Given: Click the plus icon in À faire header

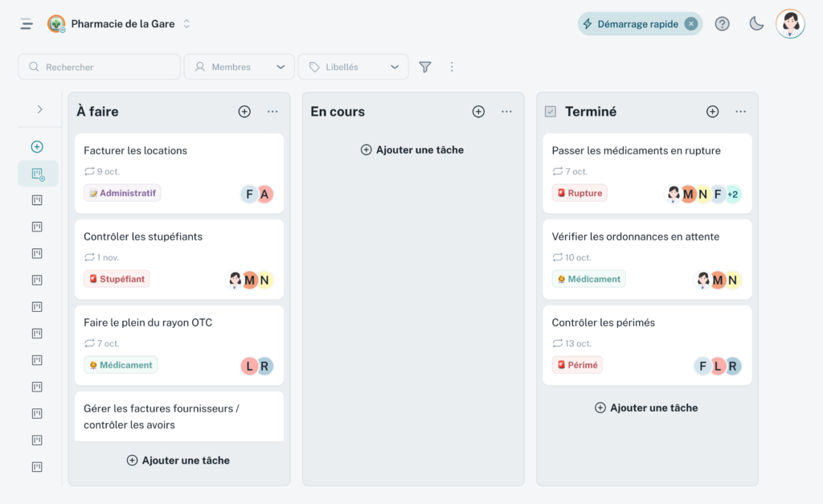Looking at the screenshot, I should click(x=244, y=112).
